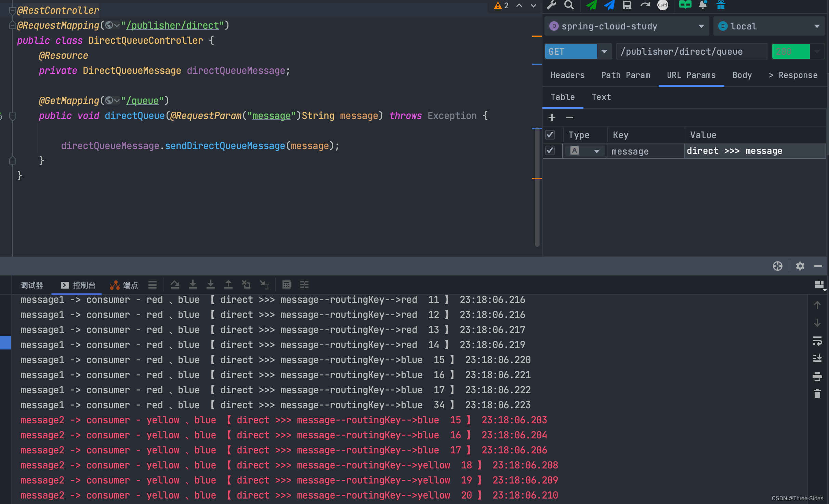Open evaluate expression table icon

(x=286, y=285)
